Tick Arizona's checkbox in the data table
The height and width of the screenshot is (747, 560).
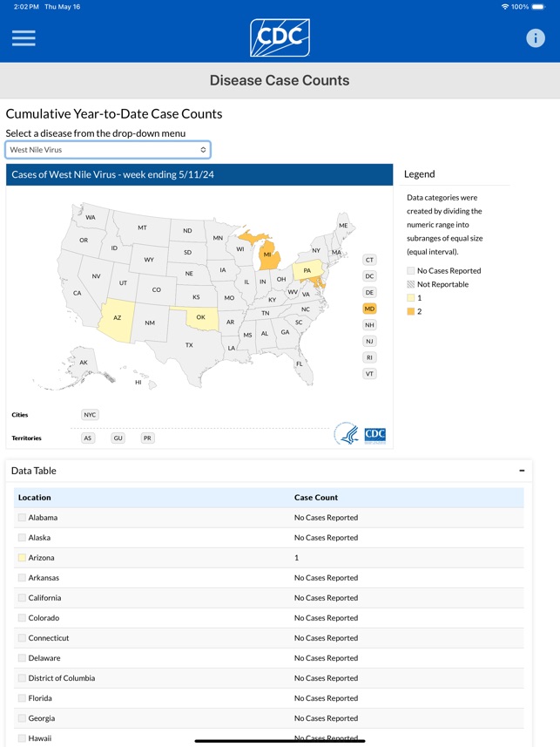(21, 557)
